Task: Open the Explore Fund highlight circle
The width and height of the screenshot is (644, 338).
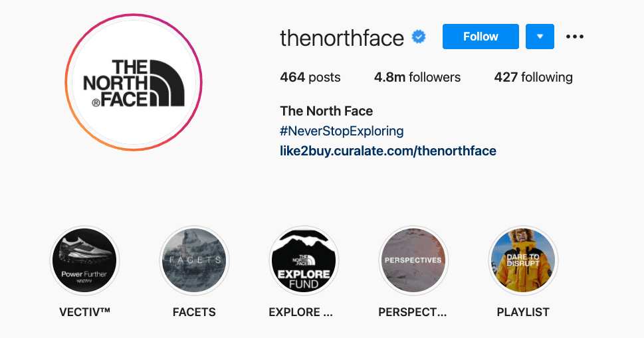Action: 304,260
